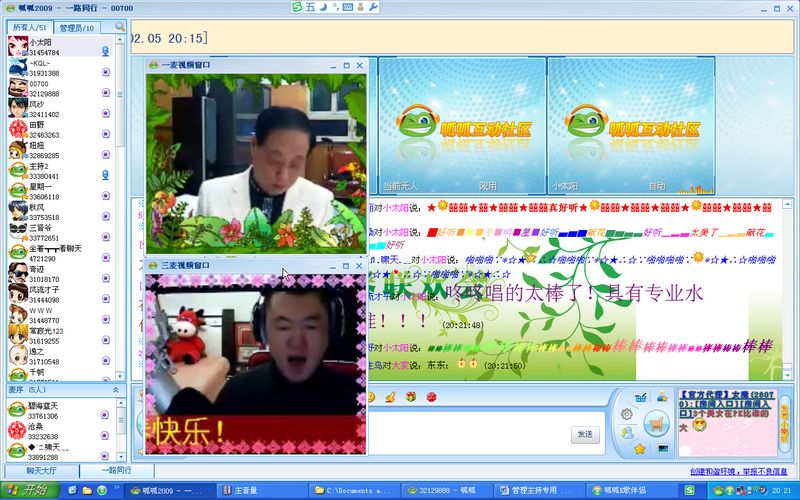Click the vertical yellow pill button beside ad
Viewport: 800px width, 500px height.
[x=784, y=424]
